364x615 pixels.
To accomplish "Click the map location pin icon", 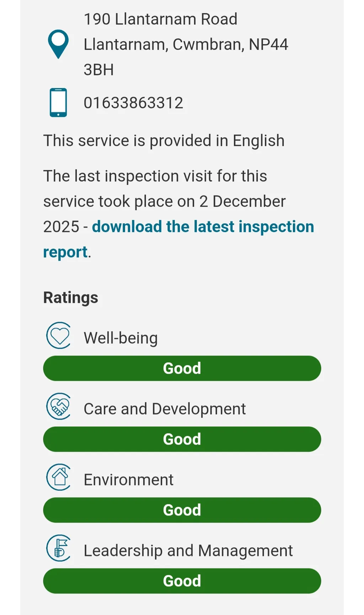I will (58, 44).
